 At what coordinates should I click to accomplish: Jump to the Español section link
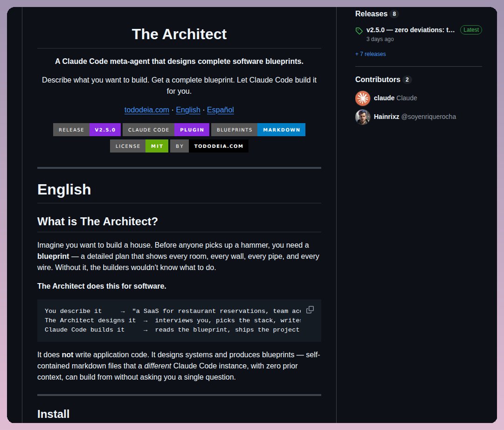tap(220, 110)
